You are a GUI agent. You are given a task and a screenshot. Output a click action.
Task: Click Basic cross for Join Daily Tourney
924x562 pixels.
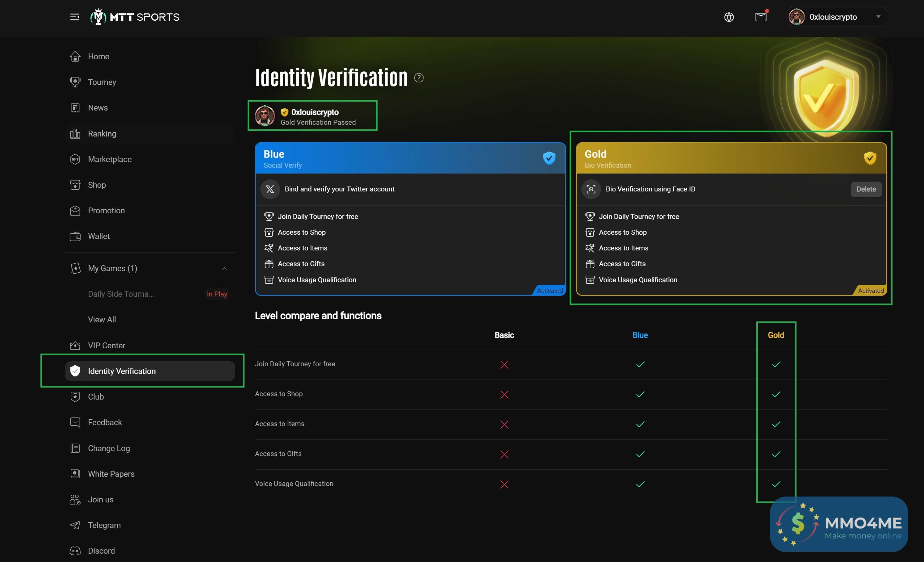tap(504, 364)
